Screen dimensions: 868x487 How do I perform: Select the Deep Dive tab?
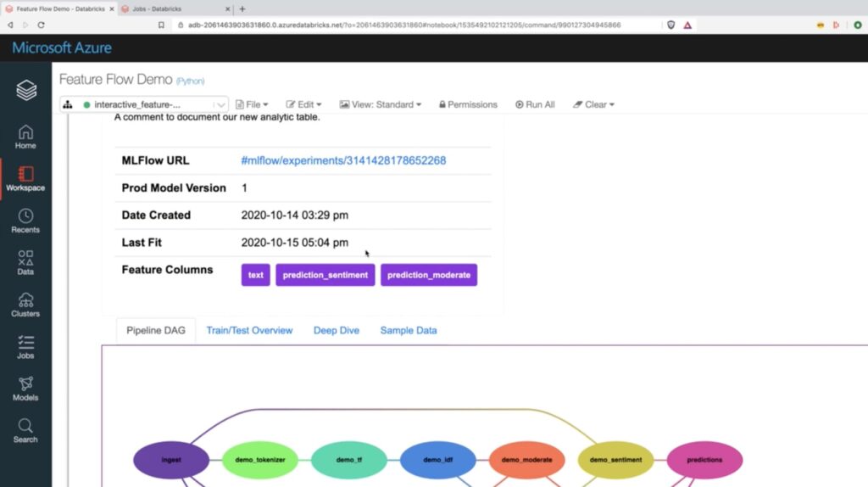pyautogui.click(x=336, y=330)
